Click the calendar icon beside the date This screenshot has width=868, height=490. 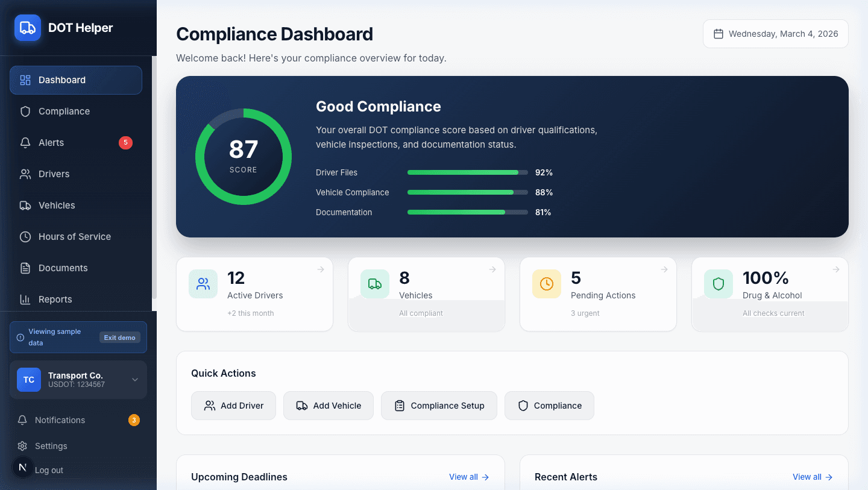[x=718, y=34]
